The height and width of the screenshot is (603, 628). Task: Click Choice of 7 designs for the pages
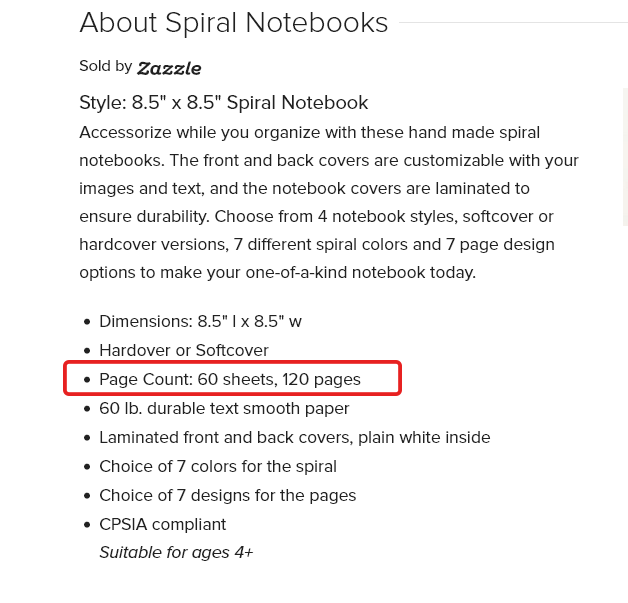pos(227,496)
